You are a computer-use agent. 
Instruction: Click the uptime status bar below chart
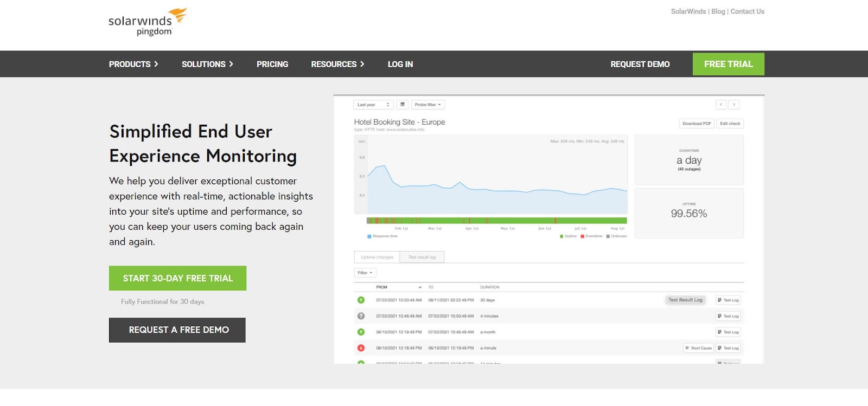tap(497, 221)
